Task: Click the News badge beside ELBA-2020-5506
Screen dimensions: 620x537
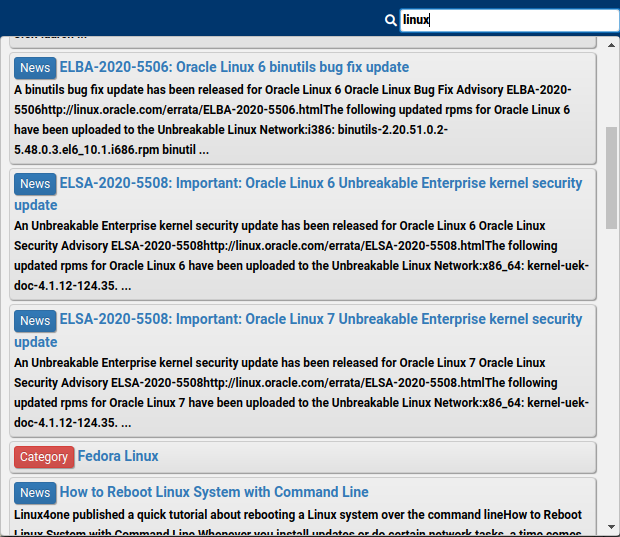Action: coord(35,68)
